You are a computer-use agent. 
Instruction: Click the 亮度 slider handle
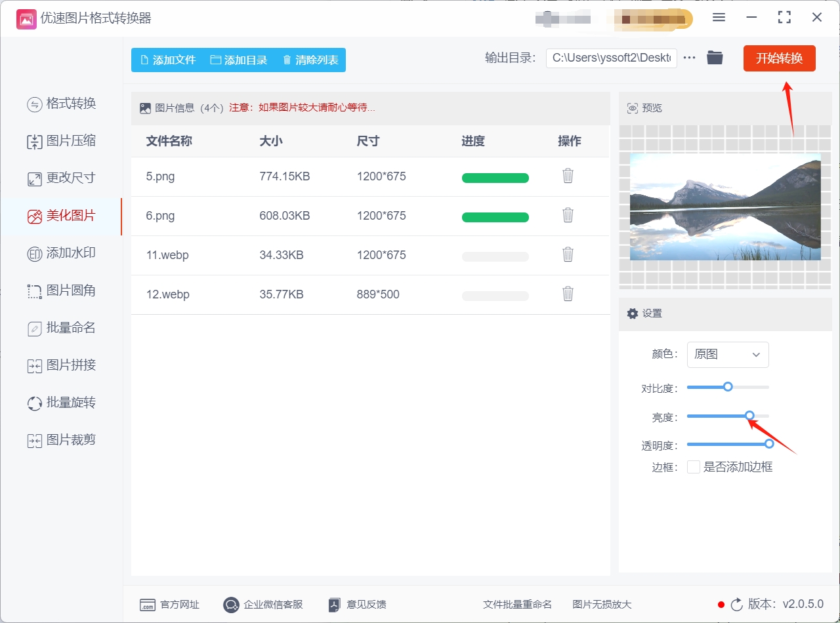[x=749, y=416]
